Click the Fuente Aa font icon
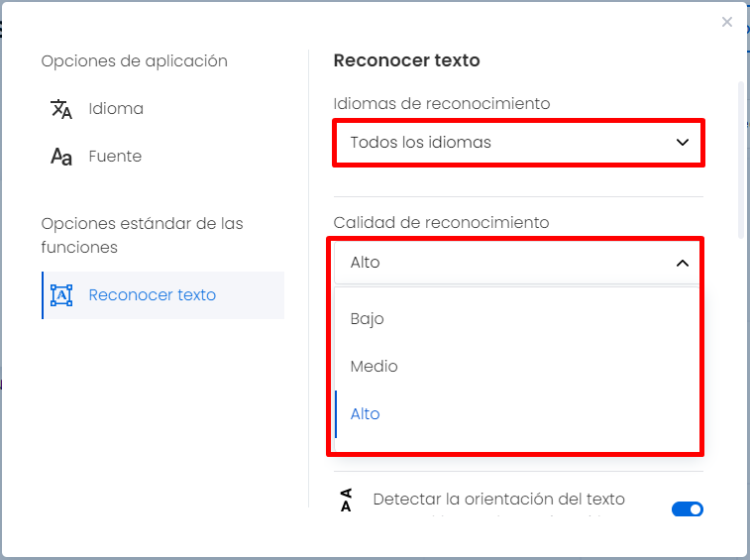Viewport: 750px width, 560px height. point(61,157)
